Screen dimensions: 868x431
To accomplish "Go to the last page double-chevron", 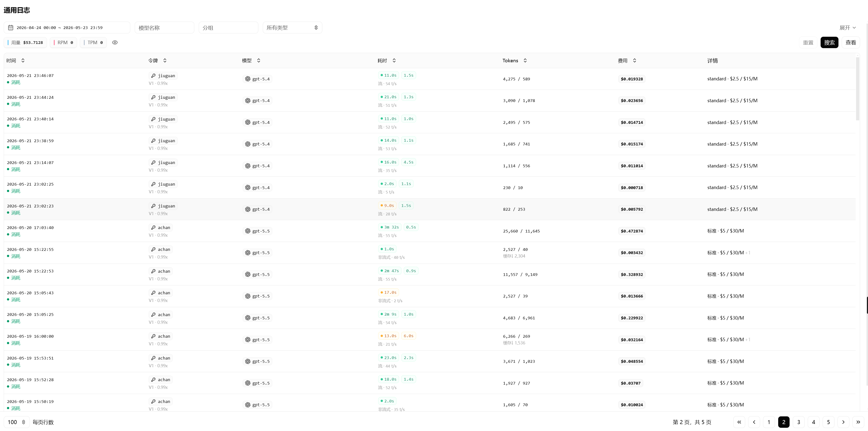I will pyautogui.click(x=858, y=422).
